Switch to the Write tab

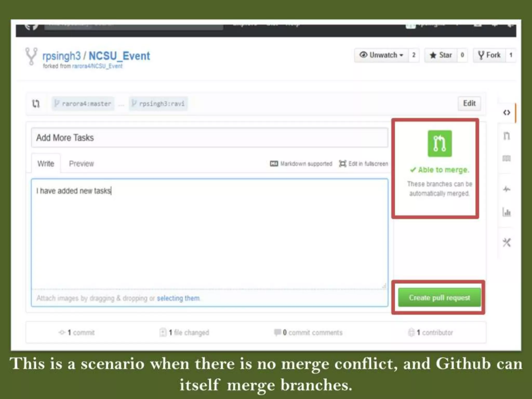click(46, 164)
